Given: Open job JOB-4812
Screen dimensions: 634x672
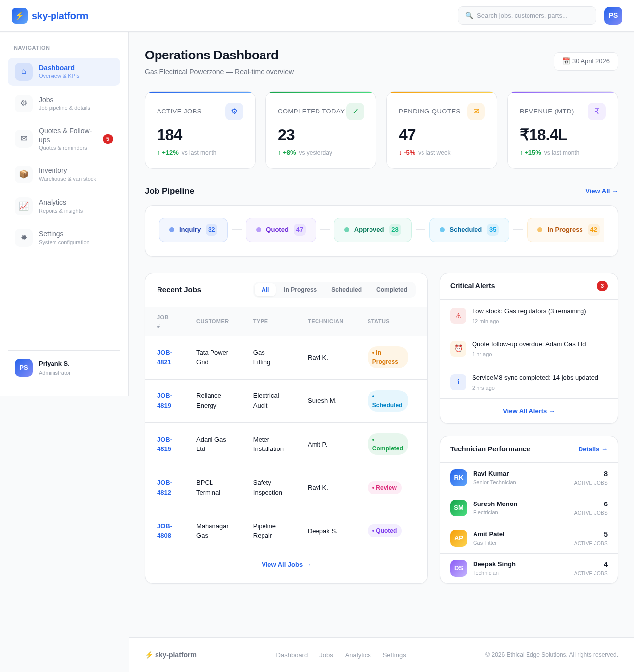Looking at the screenshot, I should click(x=164, y=487).
